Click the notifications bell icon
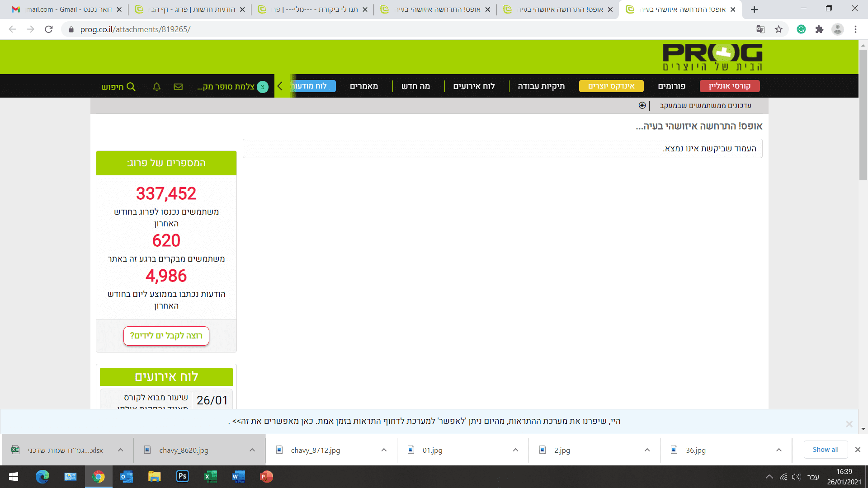This screenshot has height=488, width=868. pyautogui.click(x=156, y=87)
